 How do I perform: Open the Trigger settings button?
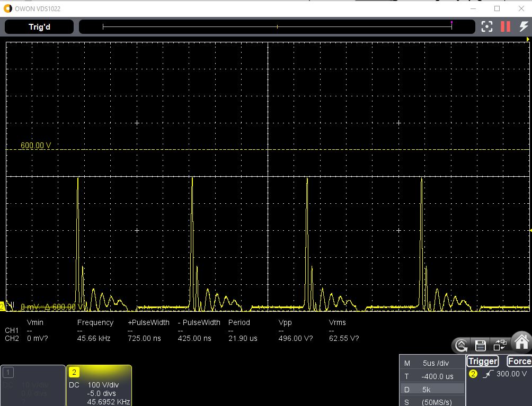[483, 361]
